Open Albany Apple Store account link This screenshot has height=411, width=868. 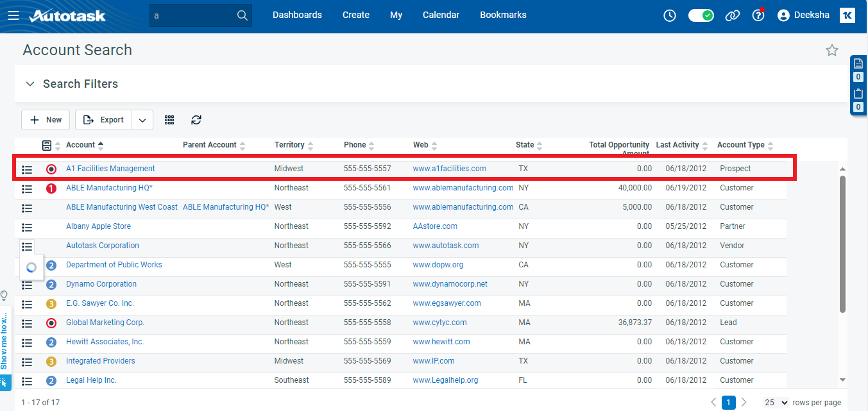(98, 226)
